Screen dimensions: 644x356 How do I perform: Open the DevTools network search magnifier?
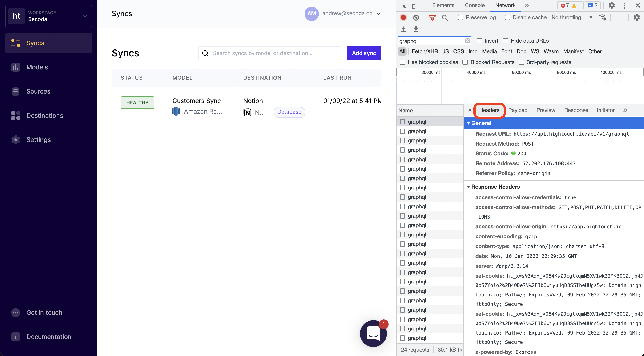tap(445, 17)
